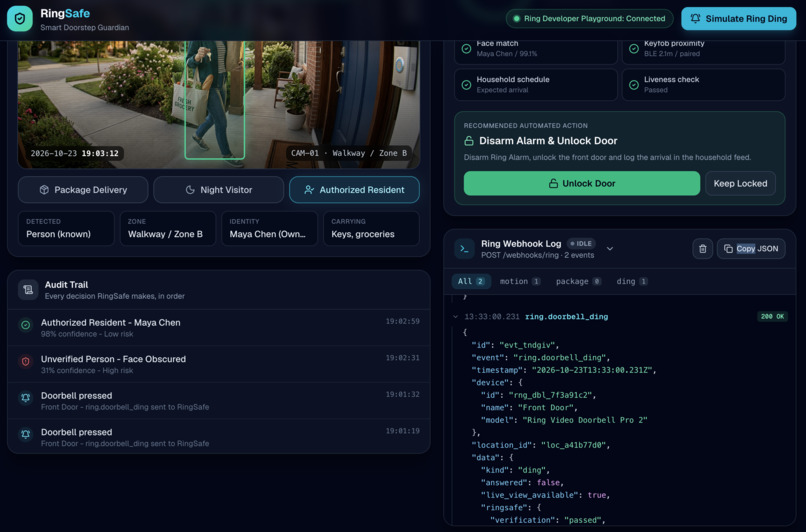Click the ring.doorbell_ding event name

point(566,317)
